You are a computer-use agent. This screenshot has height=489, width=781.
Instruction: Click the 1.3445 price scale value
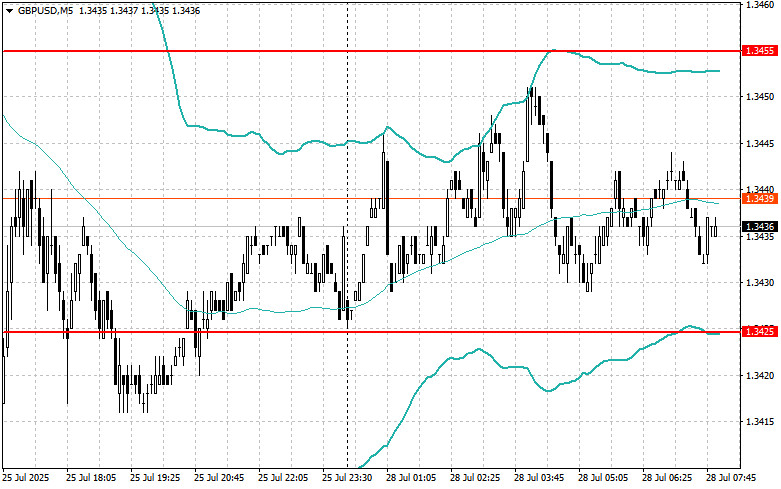760,144
